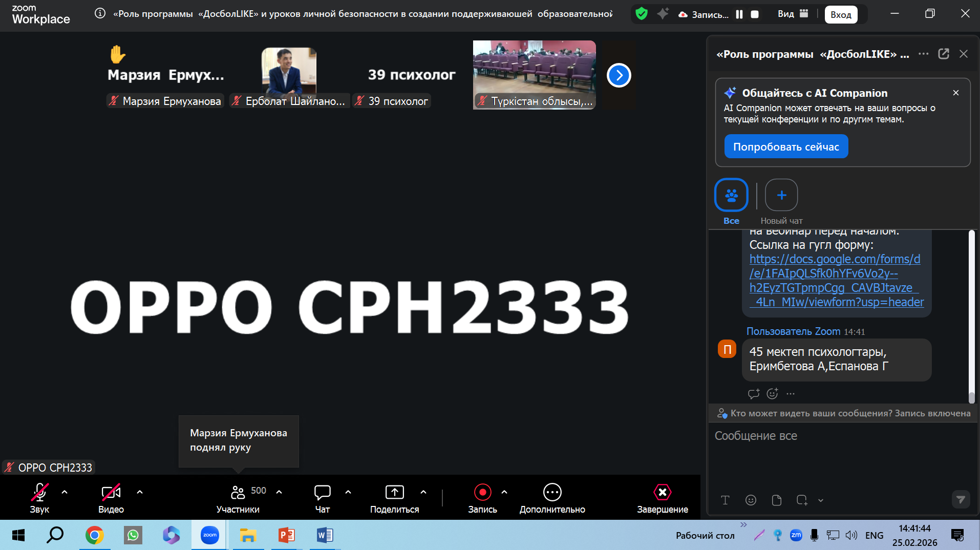Screen dimensions: 980x550
Task: Click the Поделиться share screen icon
Action: (x=394, y=493)
